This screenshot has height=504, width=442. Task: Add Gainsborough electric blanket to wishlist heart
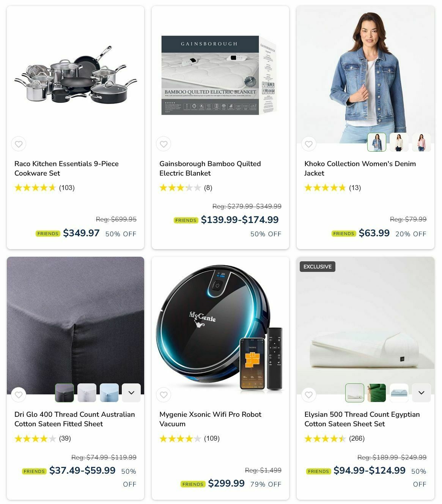[164, 144]
